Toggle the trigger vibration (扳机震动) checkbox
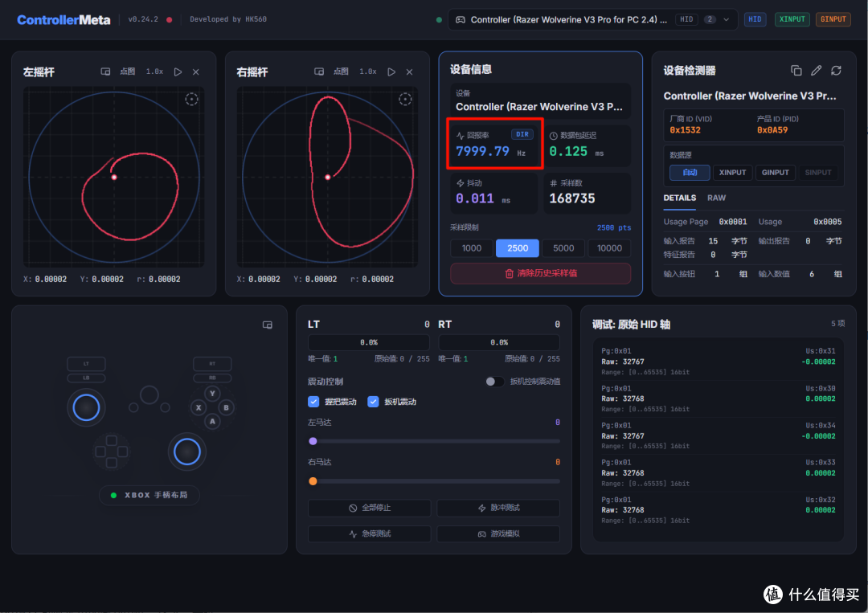 coord(373,402)
